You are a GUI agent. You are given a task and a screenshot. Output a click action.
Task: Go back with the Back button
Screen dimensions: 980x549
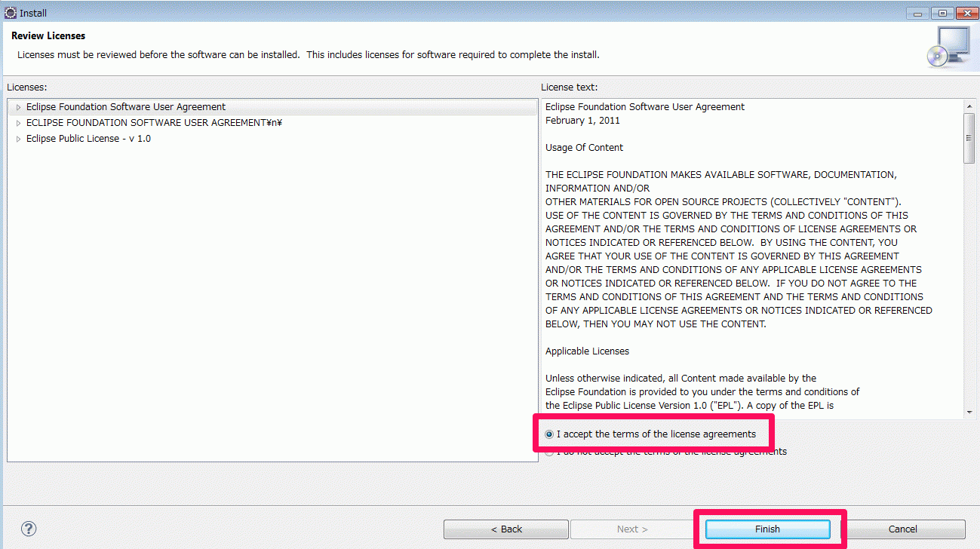506,529
